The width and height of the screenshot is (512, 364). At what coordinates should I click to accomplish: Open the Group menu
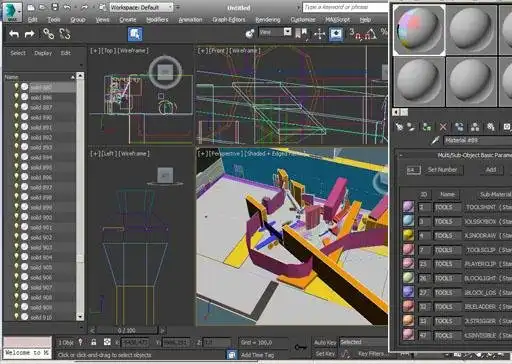[x=78, y=20]
